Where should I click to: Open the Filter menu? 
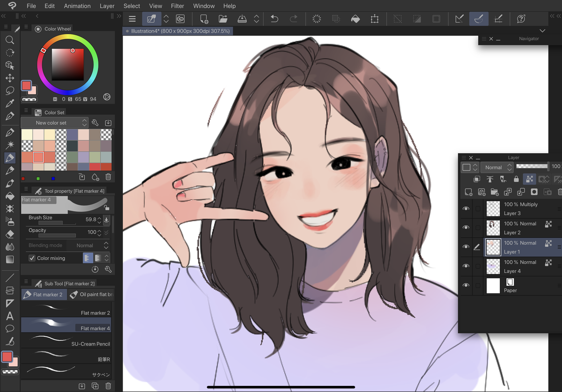(x=177, y=6)
